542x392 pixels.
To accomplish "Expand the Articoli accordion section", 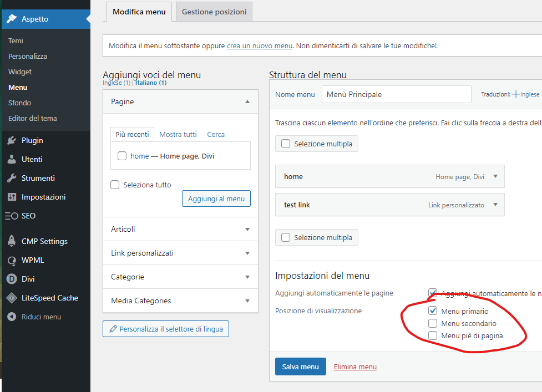I will pyautogui.click(x=247, y=229).
